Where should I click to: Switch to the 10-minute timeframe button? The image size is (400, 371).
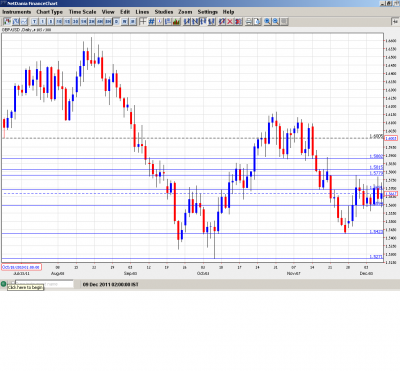click(59, 22)
